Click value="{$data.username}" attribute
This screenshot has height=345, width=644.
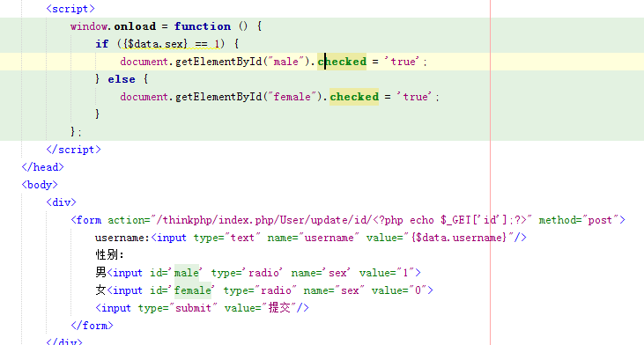click(x=440, y=238)
